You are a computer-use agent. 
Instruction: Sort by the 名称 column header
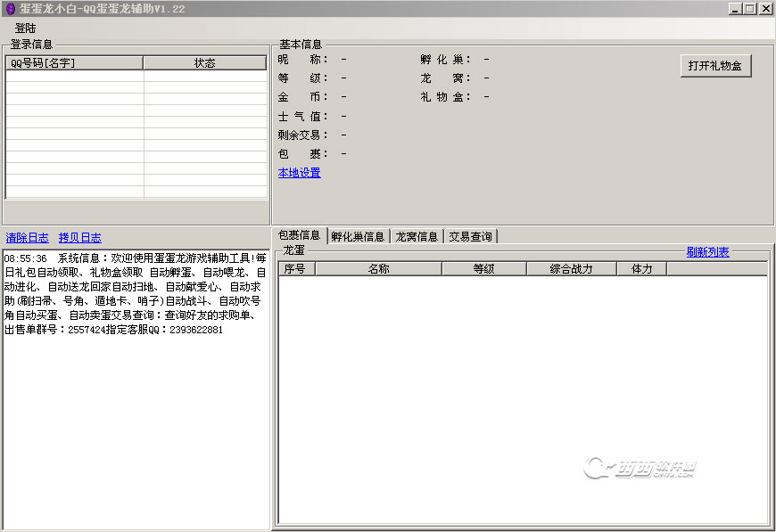(378, 269)
